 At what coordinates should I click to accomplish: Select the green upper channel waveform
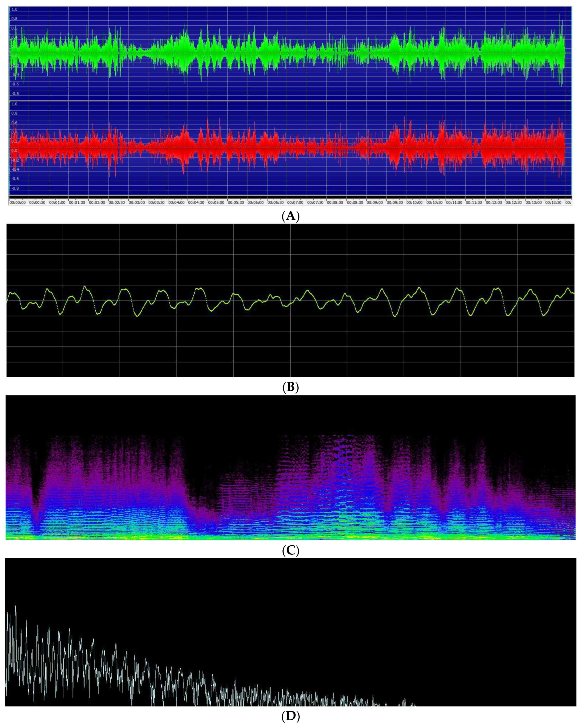pos(290,53)
